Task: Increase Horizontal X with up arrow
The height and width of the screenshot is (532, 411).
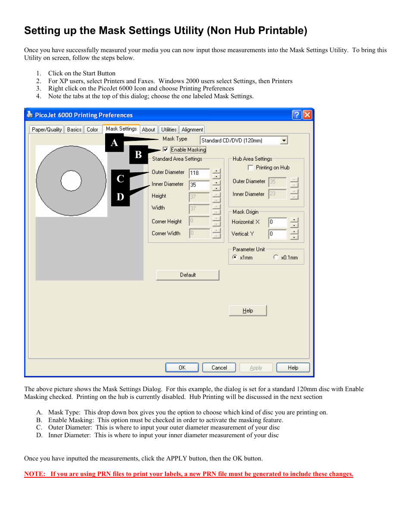Action: pos(294,220)
